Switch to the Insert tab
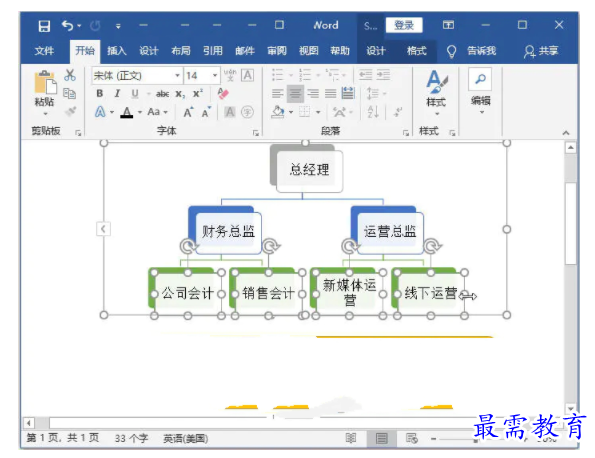The height and width of the screenshot is (458, 595). pyautogui.click(x=116, y=50)
